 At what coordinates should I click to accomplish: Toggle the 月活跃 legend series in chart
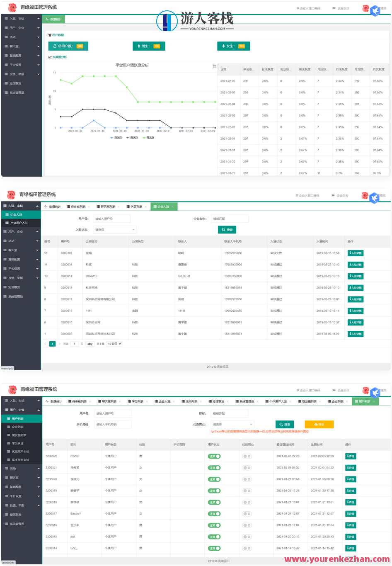[148, 138]
